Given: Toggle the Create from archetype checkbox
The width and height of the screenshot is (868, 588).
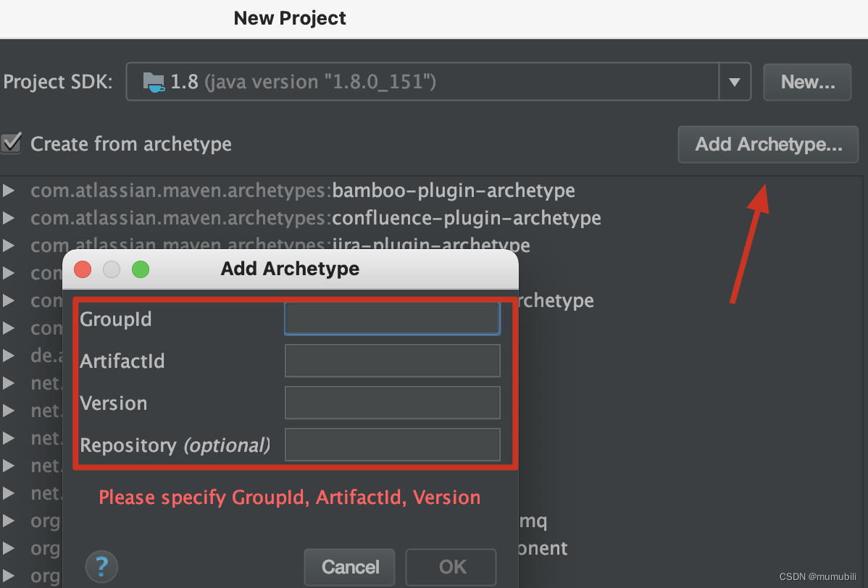Looking at the screenshot, I should tap(10, 143).
